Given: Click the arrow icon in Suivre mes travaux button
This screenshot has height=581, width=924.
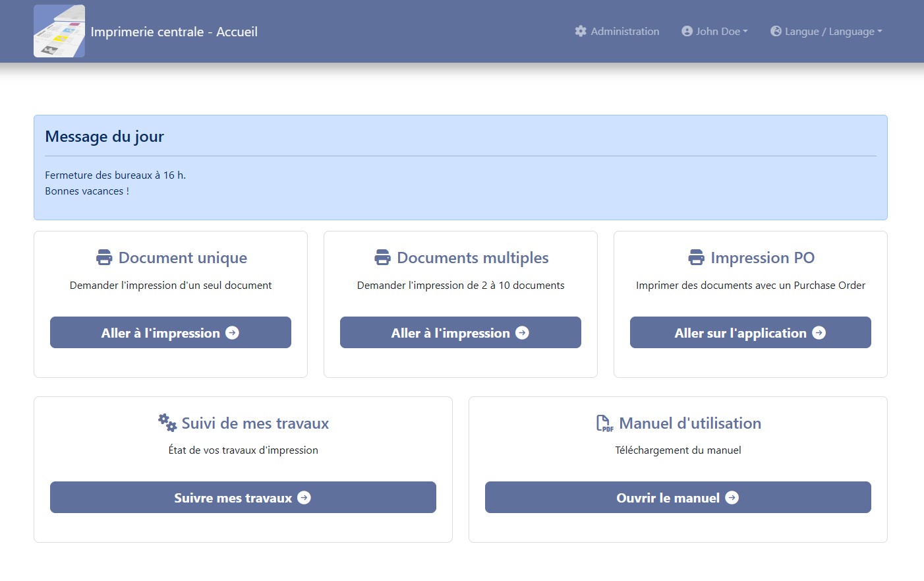Looking at the screenshot, I should 304,498.
